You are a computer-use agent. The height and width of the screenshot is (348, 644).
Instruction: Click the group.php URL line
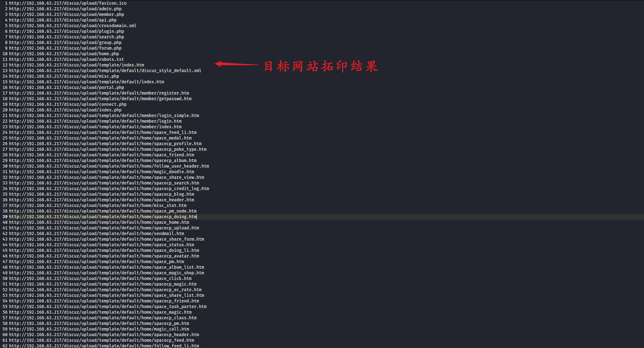(x=65, y=42)
